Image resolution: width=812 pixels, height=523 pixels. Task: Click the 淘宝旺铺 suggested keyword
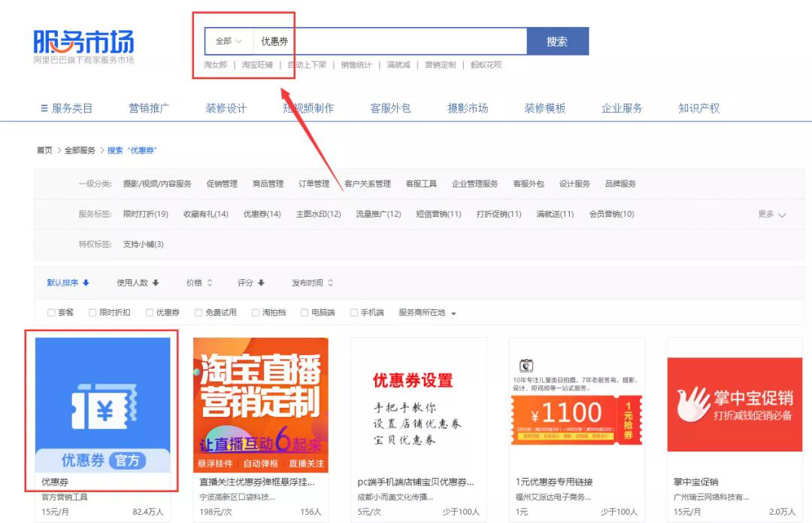point(257,65)
